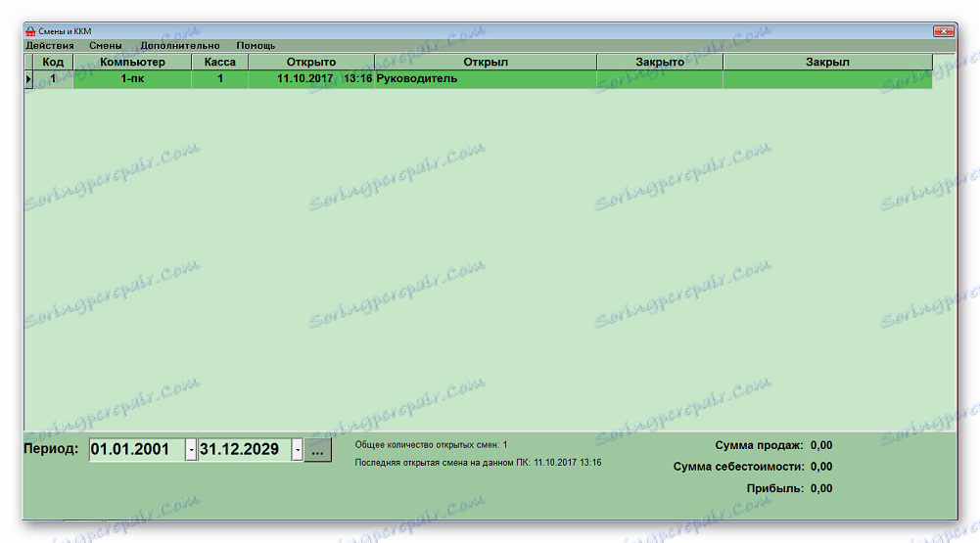The width and height of the screenshot is (980, 543).
Task: Click the Сумма продаж value 0,00
Action: point(821,445)
